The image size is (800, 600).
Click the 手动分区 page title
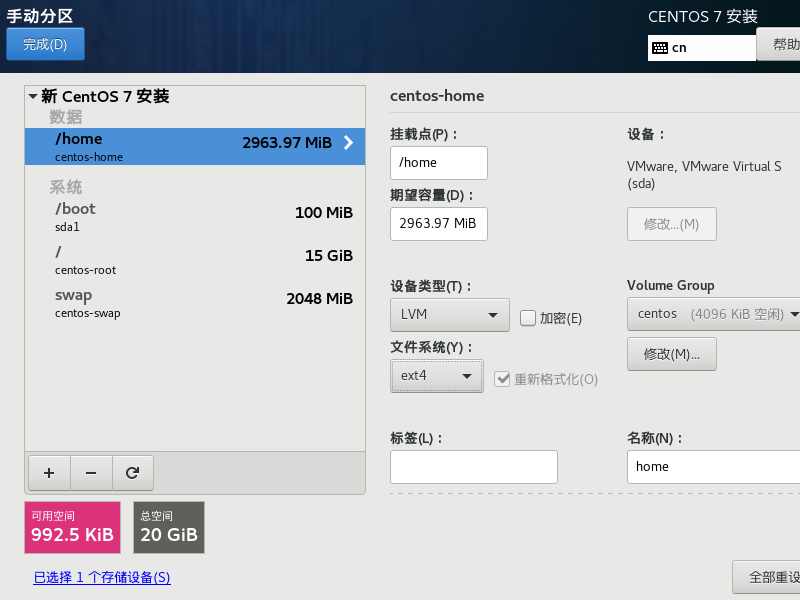pyautogui.click(x=40, y=16)
